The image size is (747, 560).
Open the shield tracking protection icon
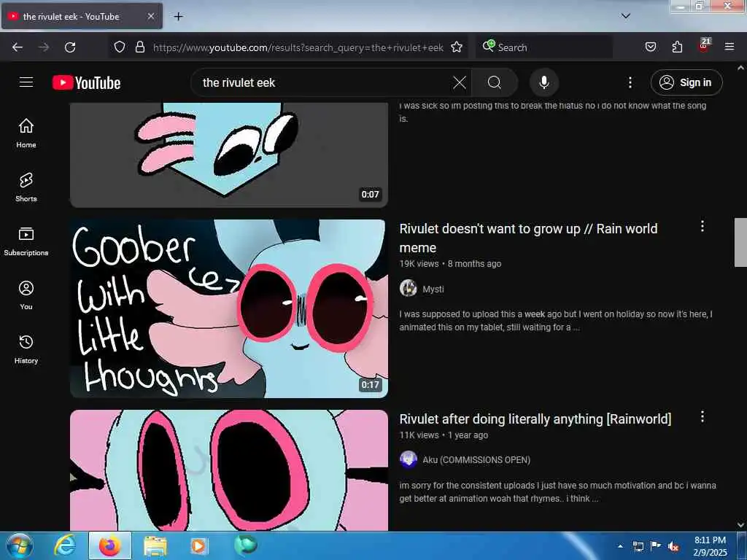120,47
